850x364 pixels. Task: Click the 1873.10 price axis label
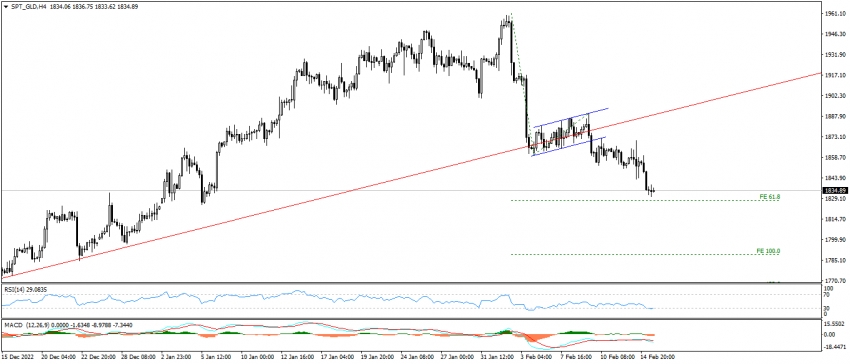(x=835, y=137)
